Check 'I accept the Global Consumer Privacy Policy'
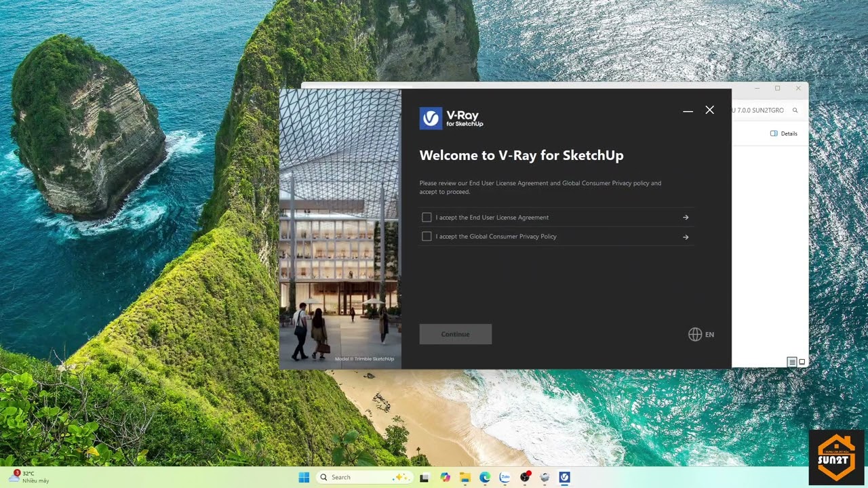868x488 pixels. point(427,237)
